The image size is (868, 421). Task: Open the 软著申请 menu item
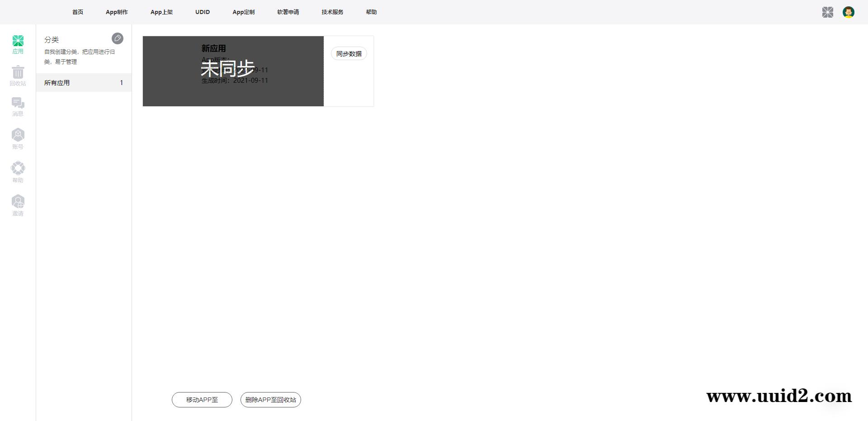click(287, 12)
